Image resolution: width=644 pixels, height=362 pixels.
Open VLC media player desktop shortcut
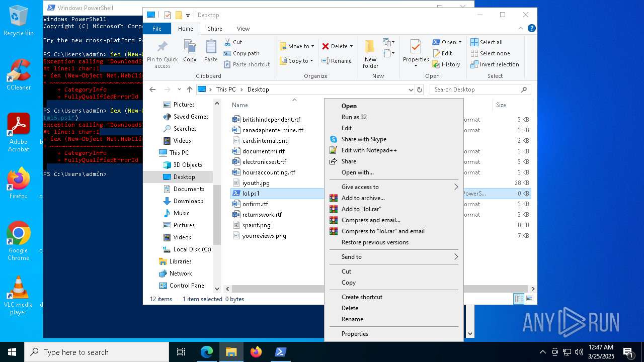tap(19, 296)
